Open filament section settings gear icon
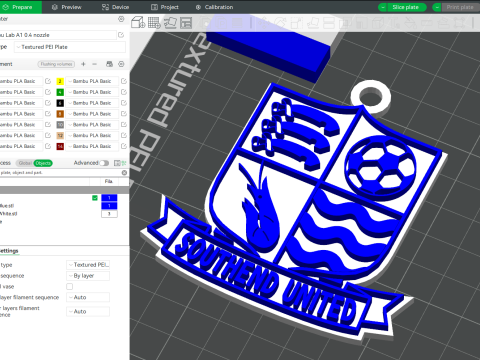The height and width of the screenshot is (360, 480). pyautogui.click(x=121, y=64)
